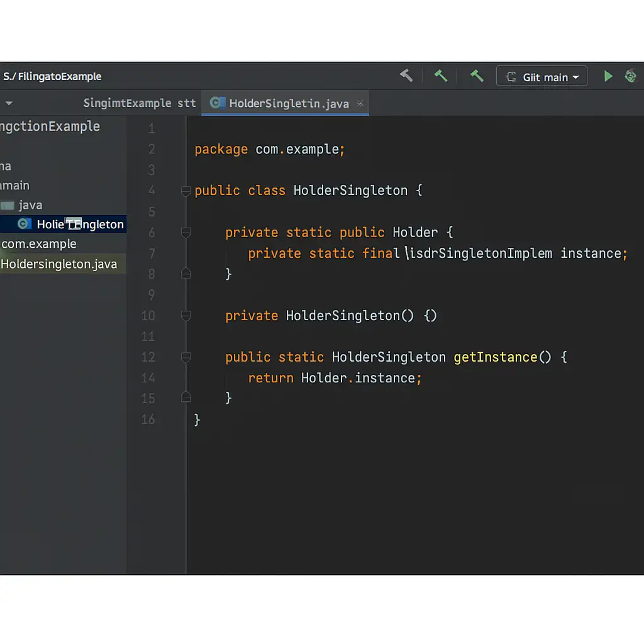This screenshot has width=644, height=644.
Task: Fold the private HolderSingleton() constructor
Action: tap(186, 316)
